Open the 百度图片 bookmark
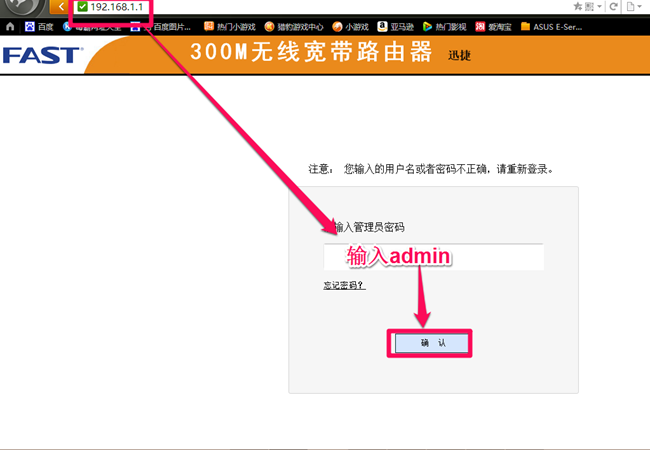Image resolution: width=650 pixels, height=450 pixels. 161,27
